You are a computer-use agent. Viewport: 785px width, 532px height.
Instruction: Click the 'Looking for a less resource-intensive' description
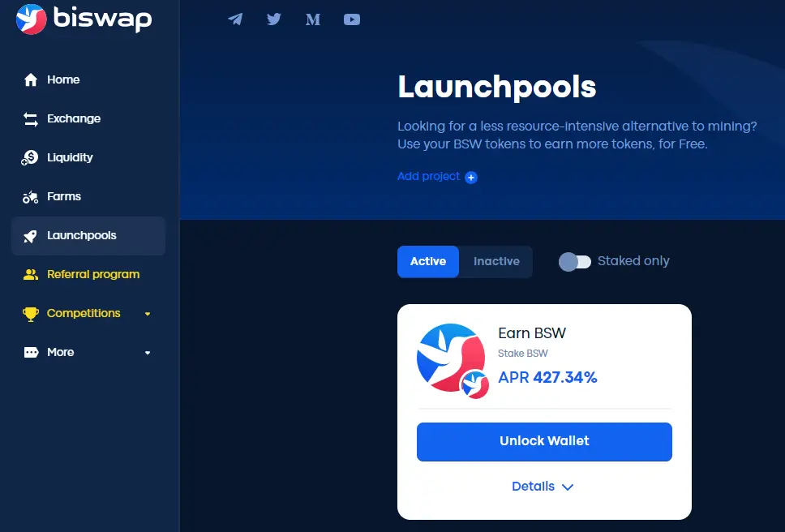tap(577, 135)
